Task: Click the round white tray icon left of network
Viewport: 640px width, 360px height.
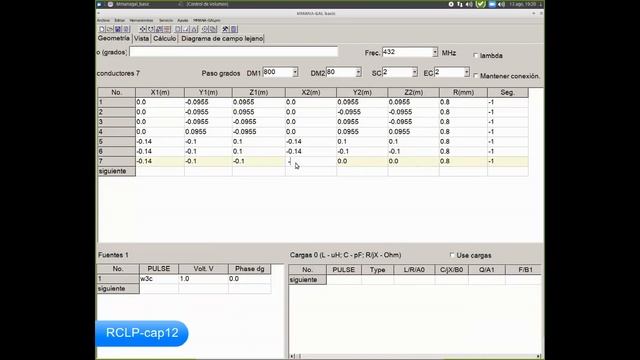Action: coord(451,4)
